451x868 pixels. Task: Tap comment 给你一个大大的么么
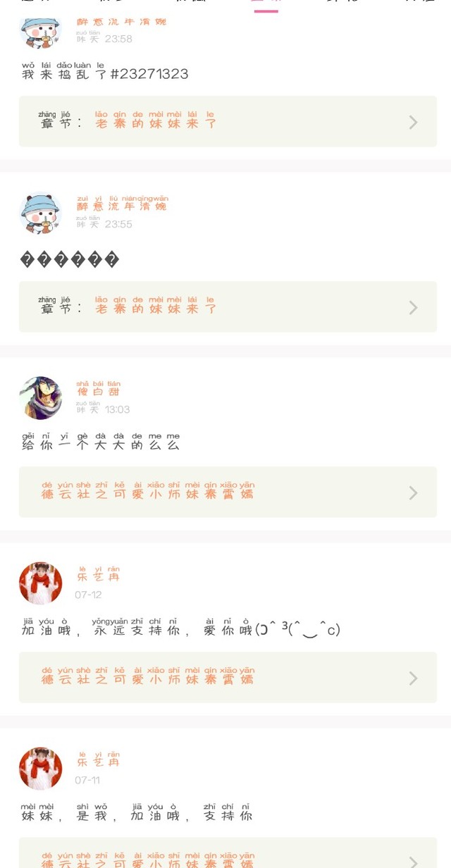pyautogui.click(x=101, y=442)
